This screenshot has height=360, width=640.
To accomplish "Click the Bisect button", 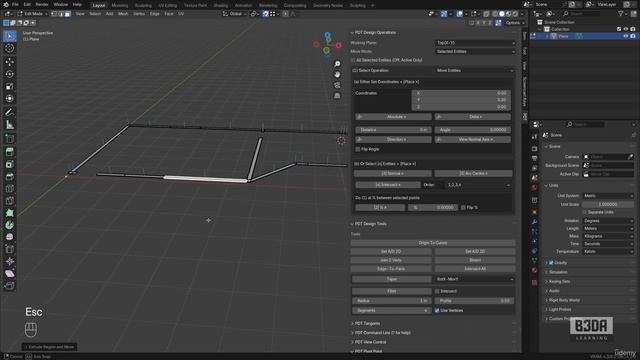I will tap(475, 260).
